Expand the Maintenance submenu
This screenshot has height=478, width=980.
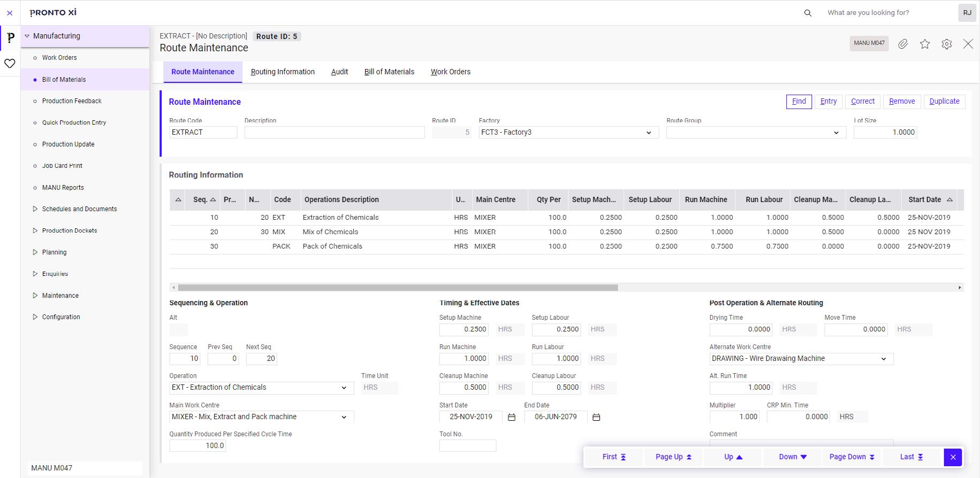pos(35,296)
